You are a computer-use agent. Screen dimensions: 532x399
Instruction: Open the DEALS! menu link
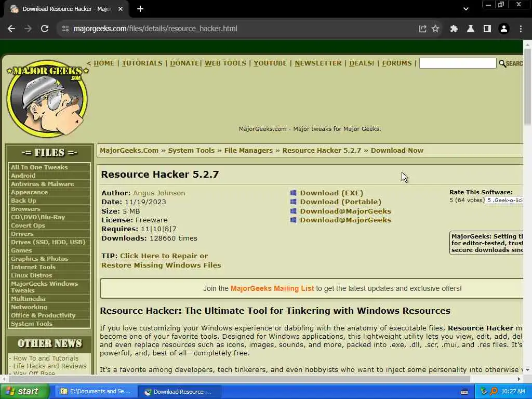[362, 63]
